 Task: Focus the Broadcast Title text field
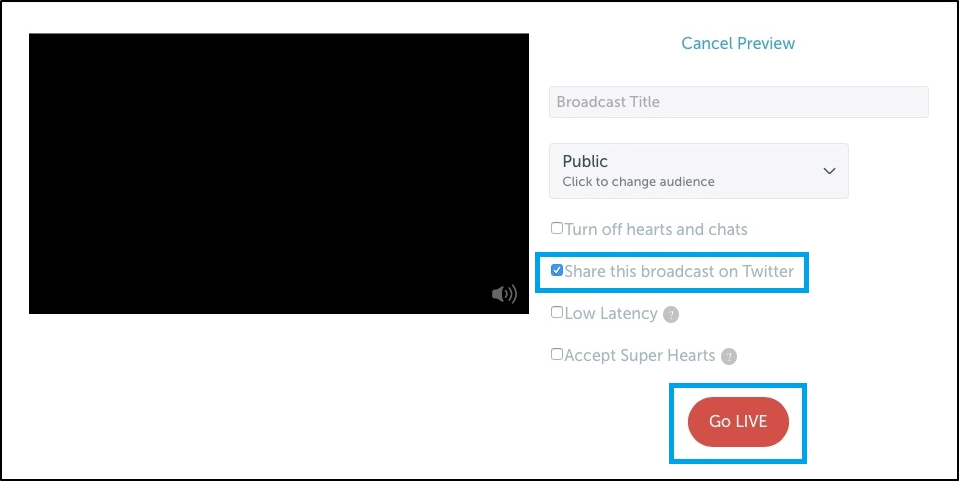tap(738, 102)
